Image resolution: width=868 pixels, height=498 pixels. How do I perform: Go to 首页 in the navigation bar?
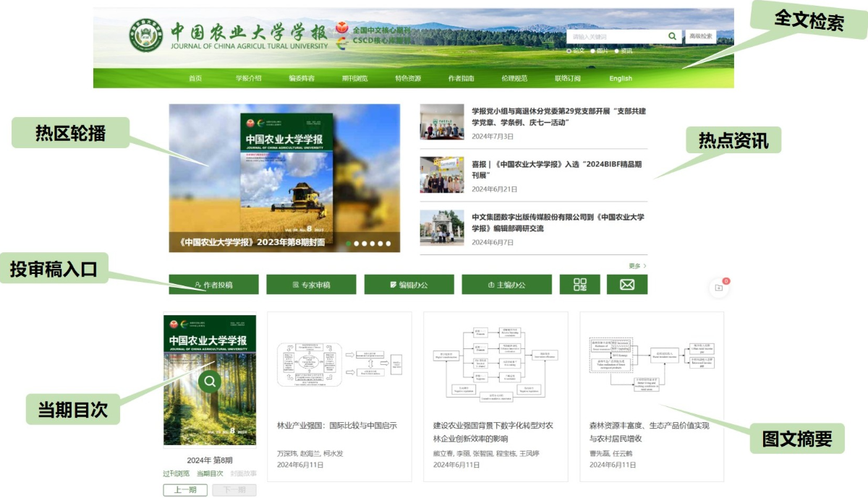[x=195, y=78]
